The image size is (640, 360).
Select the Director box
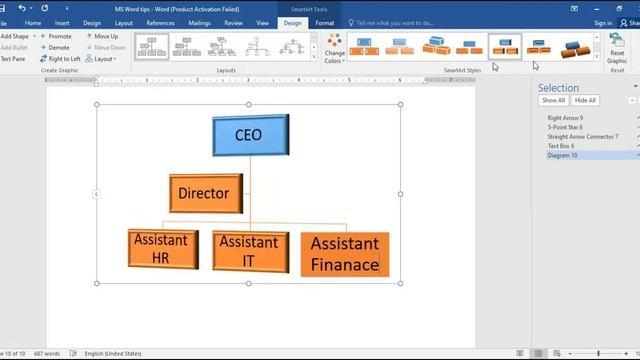coord(206,193)
